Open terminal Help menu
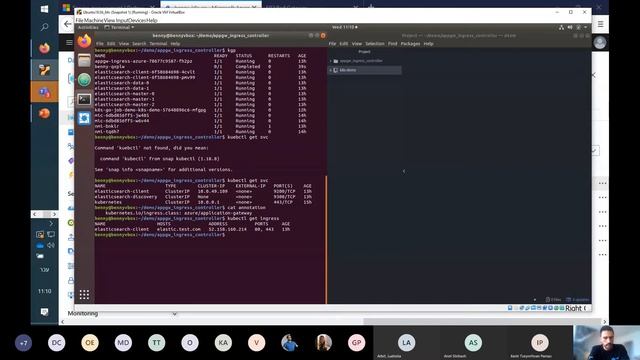 (x=175, y=44)
